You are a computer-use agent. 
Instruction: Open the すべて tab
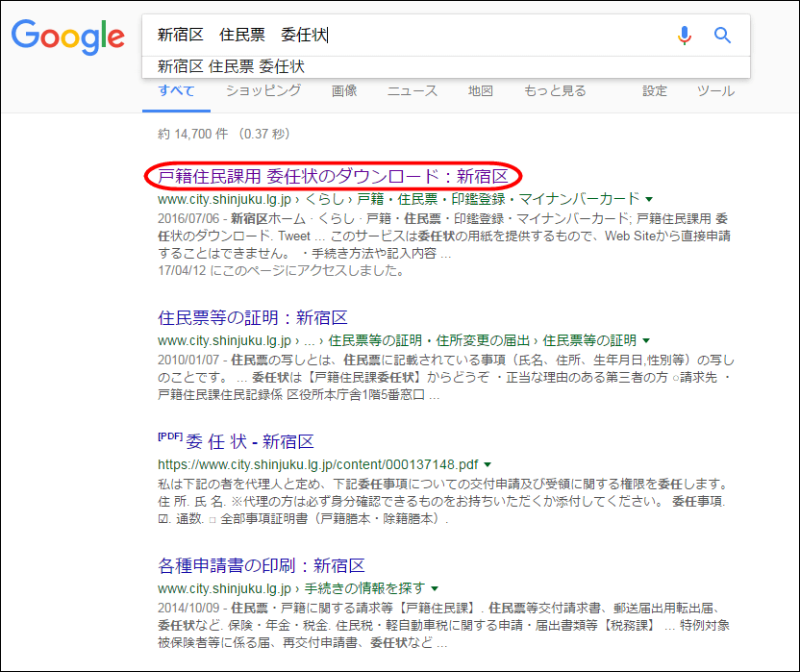[x=177, y=91]
